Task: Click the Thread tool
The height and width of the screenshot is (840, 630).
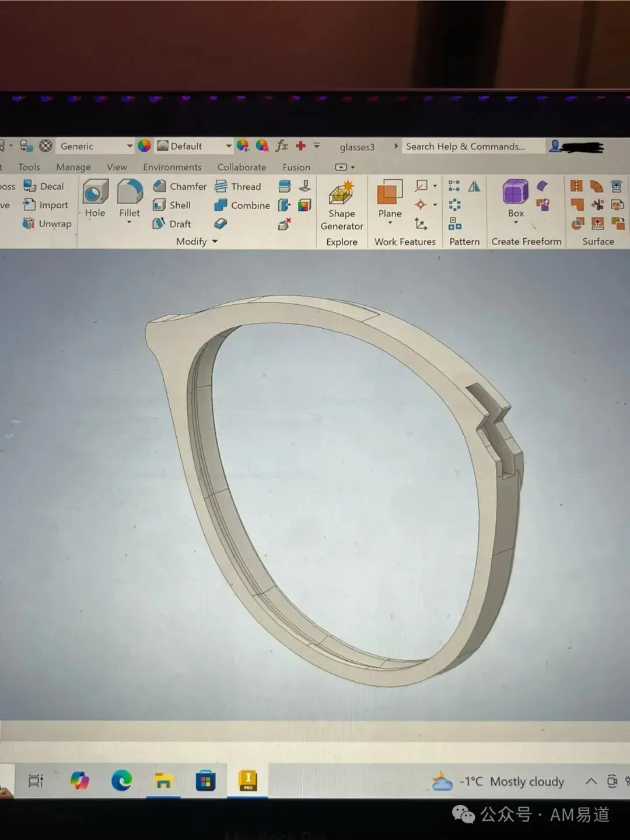Action: [x=238, y=186]
